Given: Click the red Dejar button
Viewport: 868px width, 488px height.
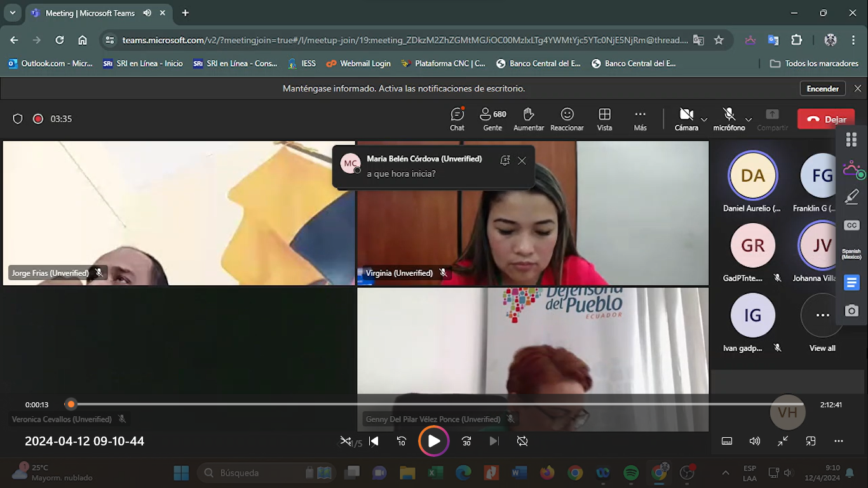Looking at the screenshot, I should point(825,119).
